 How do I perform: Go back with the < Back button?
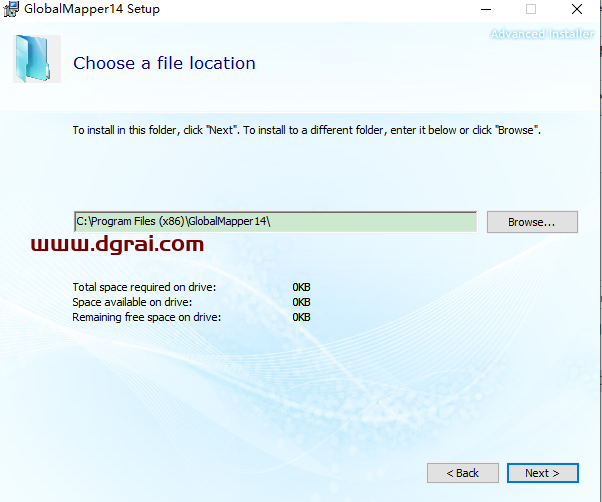(x=463, y=473)
